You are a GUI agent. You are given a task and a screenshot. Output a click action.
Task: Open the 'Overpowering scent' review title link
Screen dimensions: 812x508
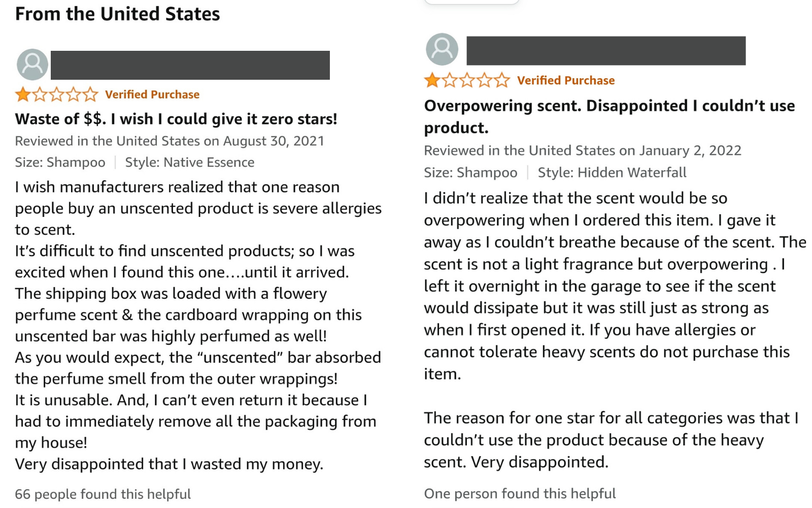point(610,116)
